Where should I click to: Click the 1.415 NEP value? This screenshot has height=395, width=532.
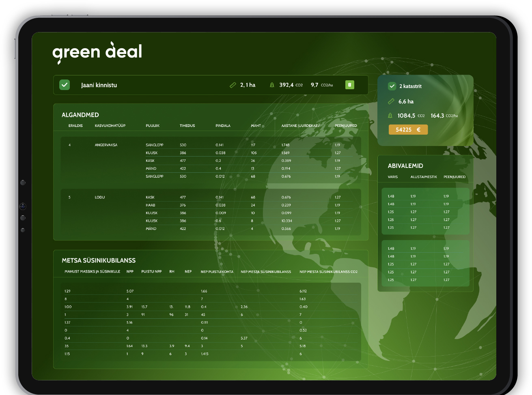205,354
